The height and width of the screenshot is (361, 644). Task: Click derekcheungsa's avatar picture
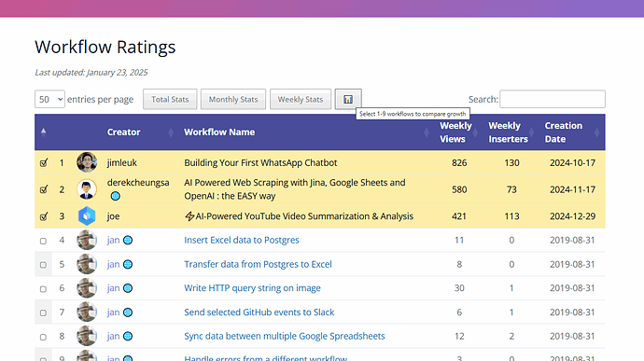pyautogui.click(x=87, y=189)
